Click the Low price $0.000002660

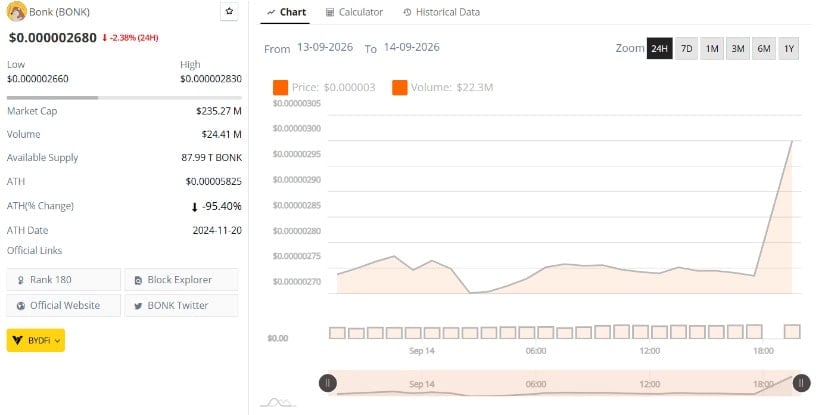point(38,79)
